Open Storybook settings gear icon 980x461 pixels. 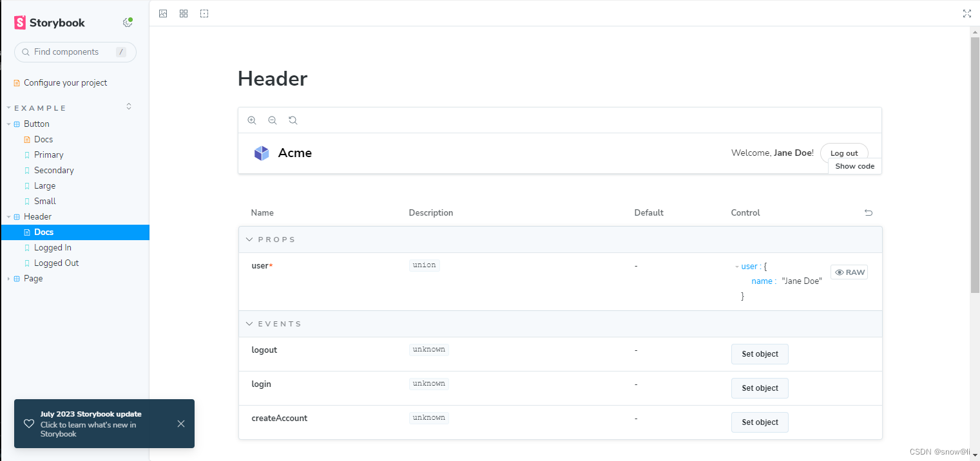coord(128,23)
